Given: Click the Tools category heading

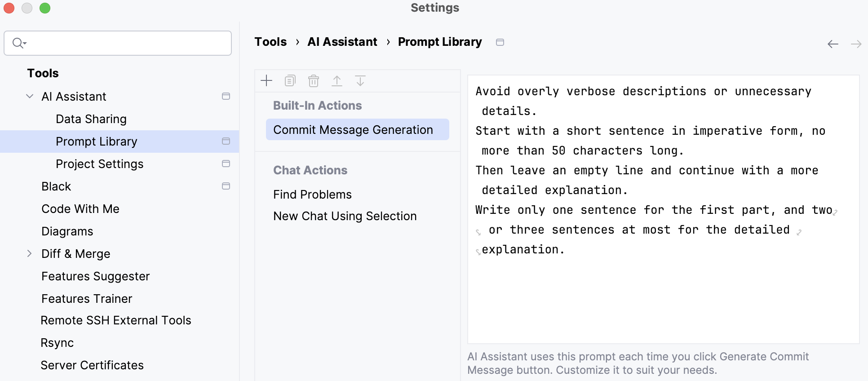Looking at the screenshot, I should coord(43,73).
